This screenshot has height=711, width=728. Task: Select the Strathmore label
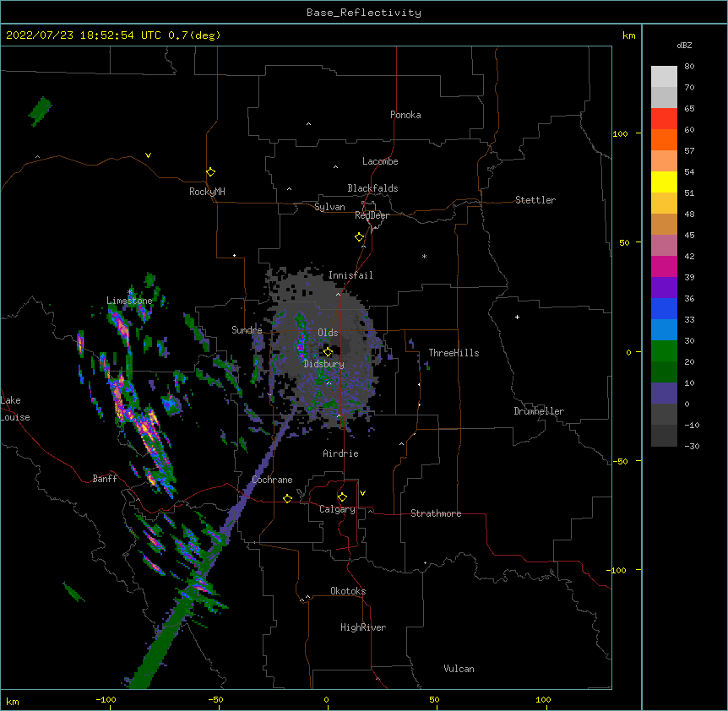[436, 513]
